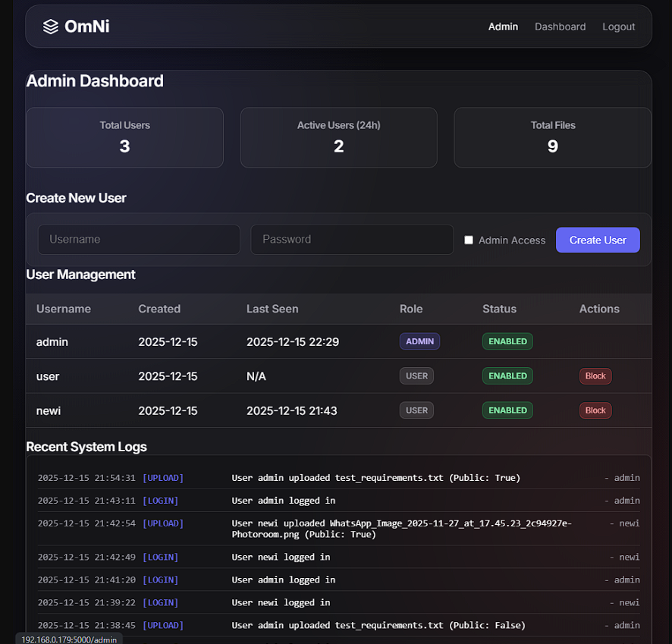
Task: Block the account named newi
Action: tap(595, 410)
